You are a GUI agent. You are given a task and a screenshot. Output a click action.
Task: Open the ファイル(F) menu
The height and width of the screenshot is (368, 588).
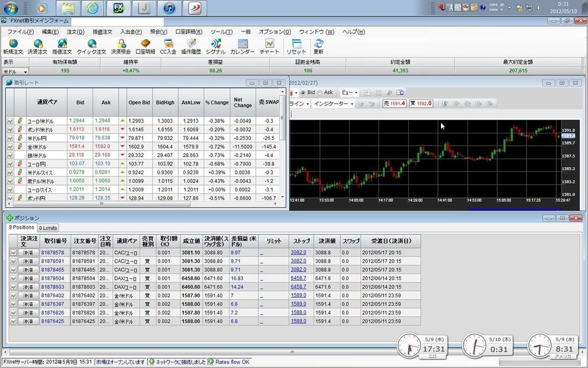(20, 32)
